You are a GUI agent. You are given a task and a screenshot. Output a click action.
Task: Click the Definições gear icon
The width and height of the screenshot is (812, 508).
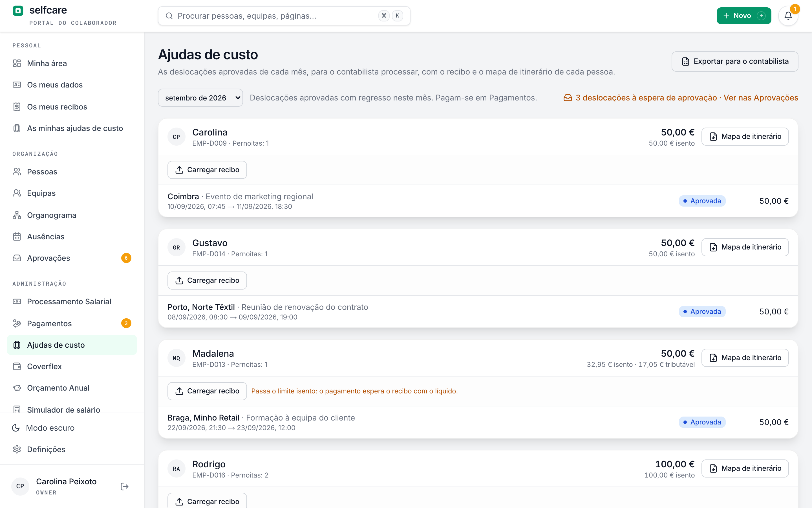pyautogui.click(x=17, y=449)
